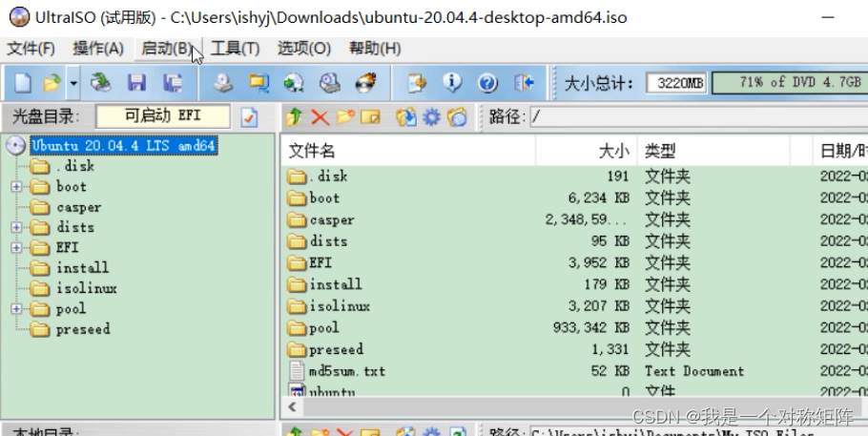The image size is (868, 436).
Task: Open the 操作(A) menu
Action: [x=98, y=49]
